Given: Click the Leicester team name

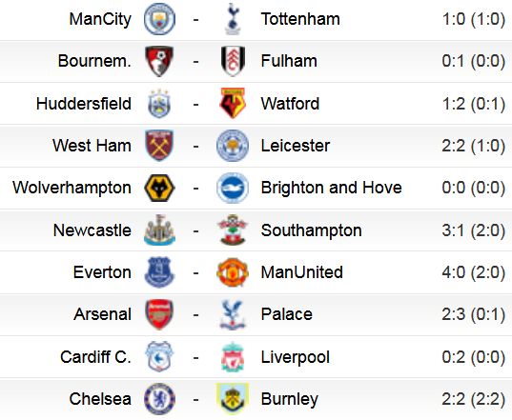Looking at the screenshot, I should pos(296,146).
